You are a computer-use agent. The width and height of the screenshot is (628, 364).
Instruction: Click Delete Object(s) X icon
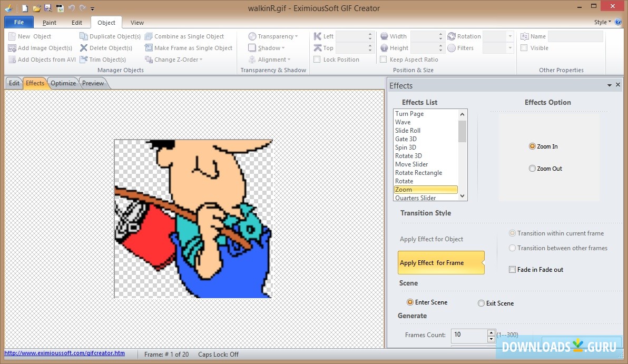83,48
